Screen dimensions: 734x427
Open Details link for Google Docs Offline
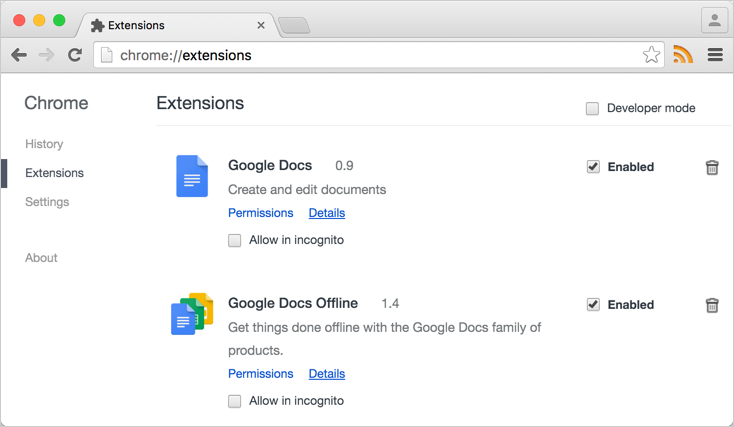coord(326,374)
